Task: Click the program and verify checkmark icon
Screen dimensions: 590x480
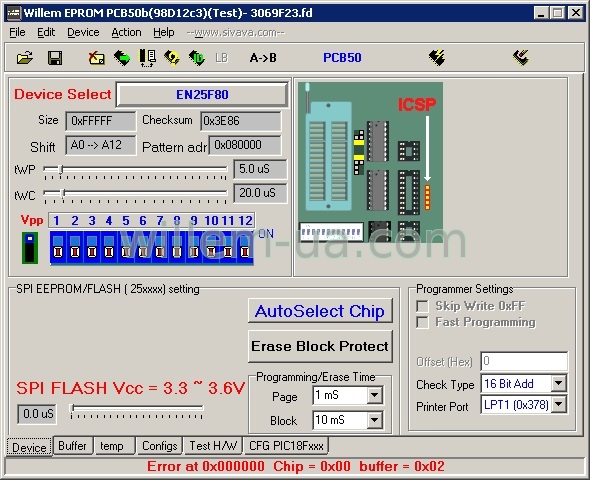Action: 521,58
